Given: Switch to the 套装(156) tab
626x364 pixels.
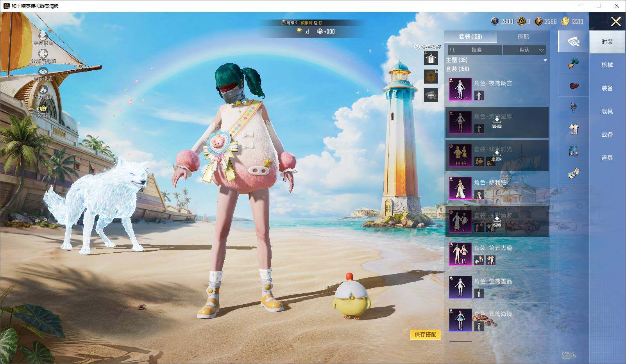Looking at the screenshot, I should pos(470,36).
